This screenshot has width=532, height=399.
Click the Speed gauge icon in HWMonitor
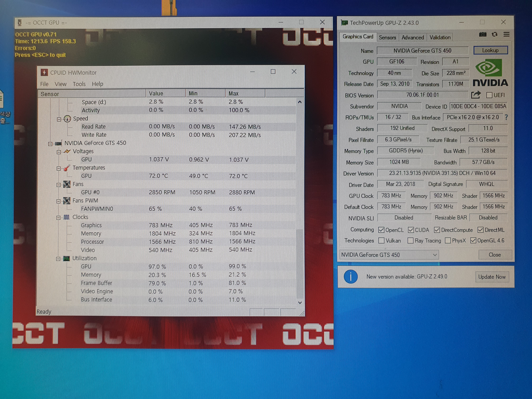coord(67,119)
